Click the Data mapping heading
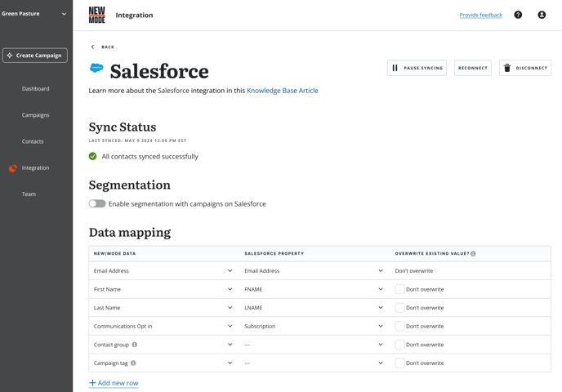This screenshot has width=562, height=392. coord(130,232)
